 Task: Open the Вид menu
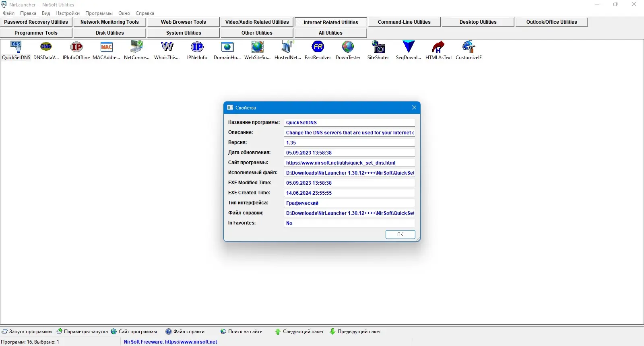pyautogui.click(x=46, y=13)
